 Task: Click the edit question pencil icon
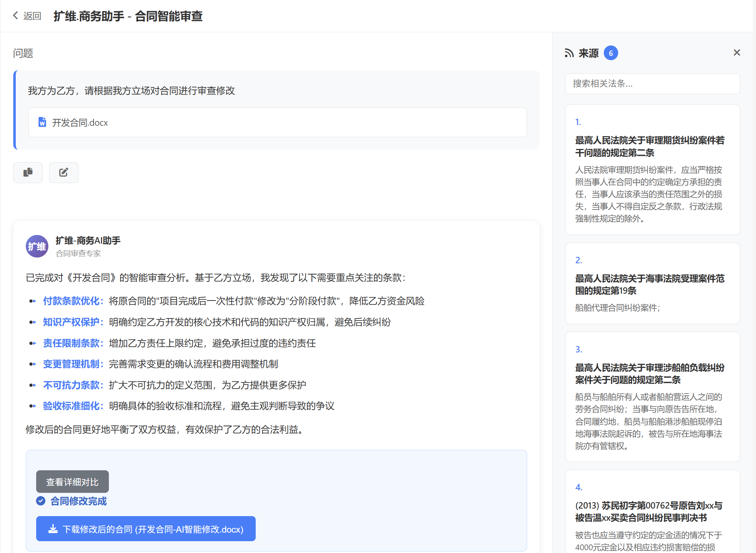coord(64,173)
